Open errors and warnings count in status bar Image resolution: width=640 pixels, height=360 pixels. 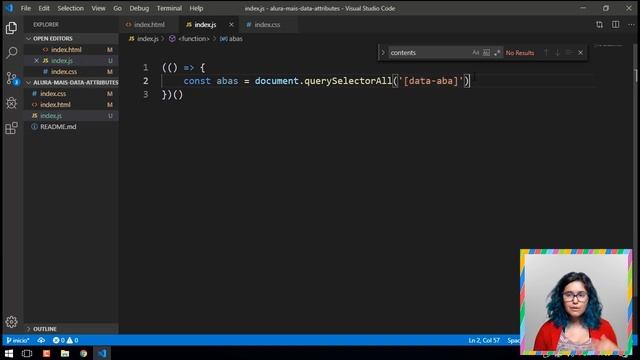pyautogui.click(x=65, y=340)
